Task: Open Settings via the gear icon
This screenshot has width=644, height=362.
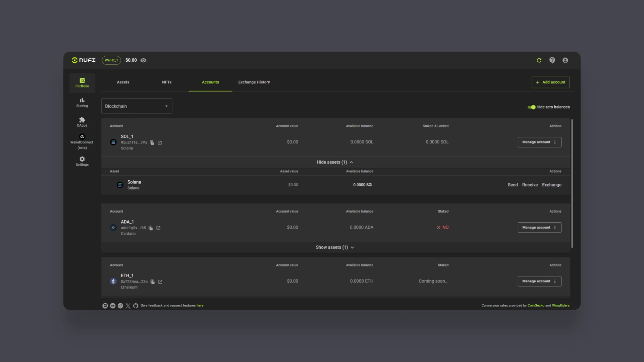Action: click(x=82, y=161)
